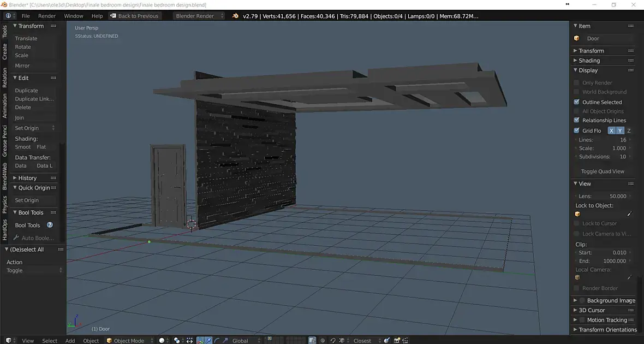Switch to the HardOps sidebar tab
This screenshot has width=644, height=344.
tap(5, 230)
